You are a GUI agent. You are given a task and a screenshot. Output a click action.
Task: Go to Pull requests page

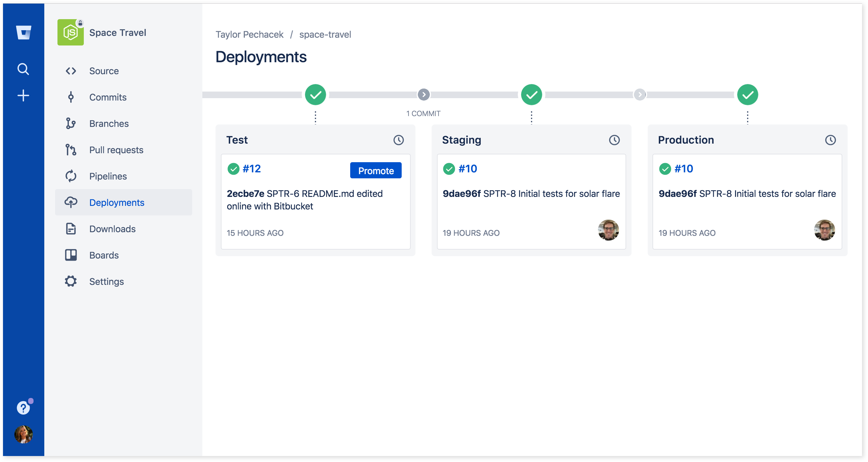coord(116,150)
